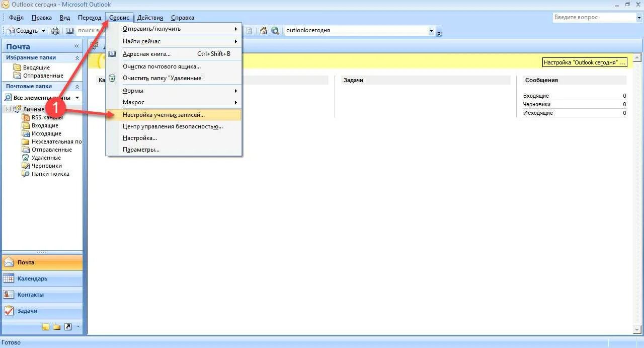Select the Черновики folder in the tree
Image resolution: width=644 pixels, height=348 pixels.
(x=47, y=166)
